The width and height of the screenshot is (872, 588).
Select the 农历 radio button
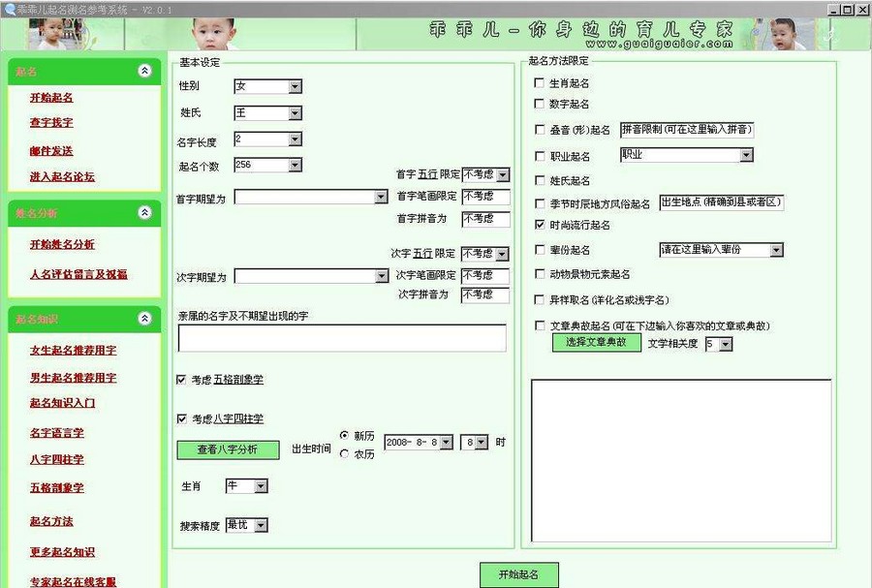pyautogui.click(x=346, y=451)
